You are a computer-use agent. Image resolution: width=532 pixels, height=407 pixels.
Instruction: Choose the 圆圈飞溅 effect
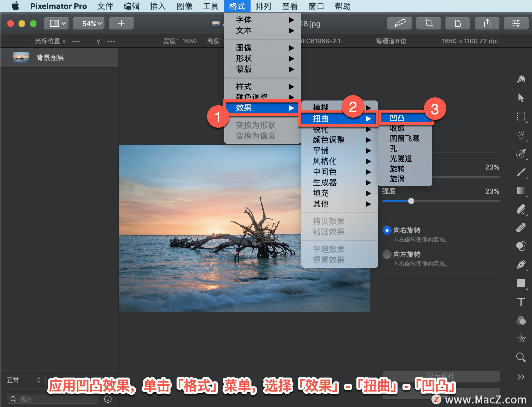click(x=405, y=138)
